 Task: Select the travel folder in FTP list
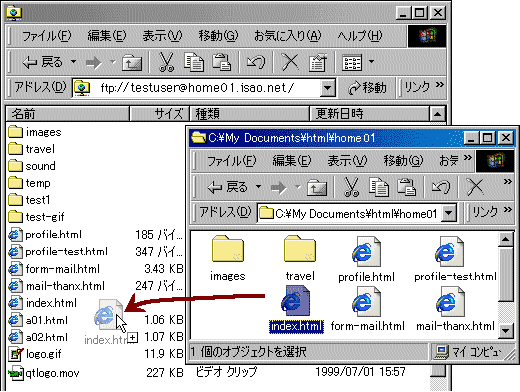(31, 149)
